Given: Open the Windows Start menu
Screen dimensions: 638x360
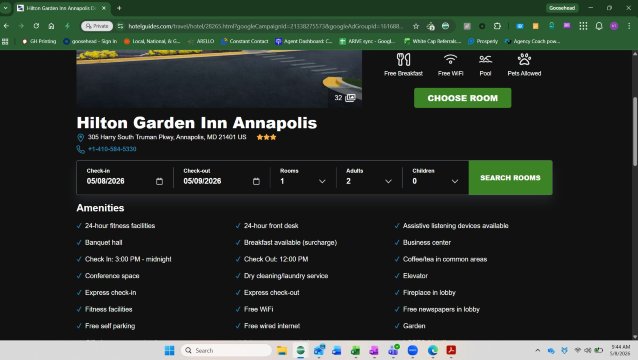Looking at the screenshot, I should click(x=169, y=350).
